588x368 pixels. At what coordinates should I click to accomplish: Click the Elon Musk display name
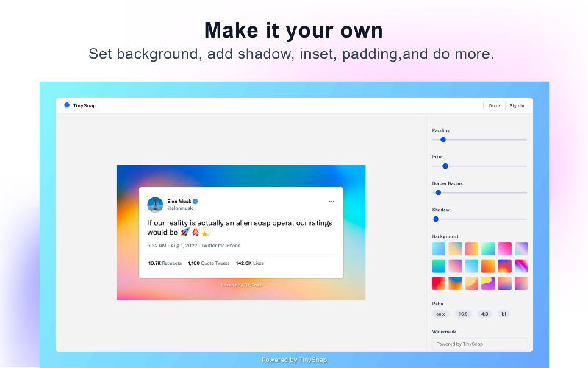click(179, 201)
